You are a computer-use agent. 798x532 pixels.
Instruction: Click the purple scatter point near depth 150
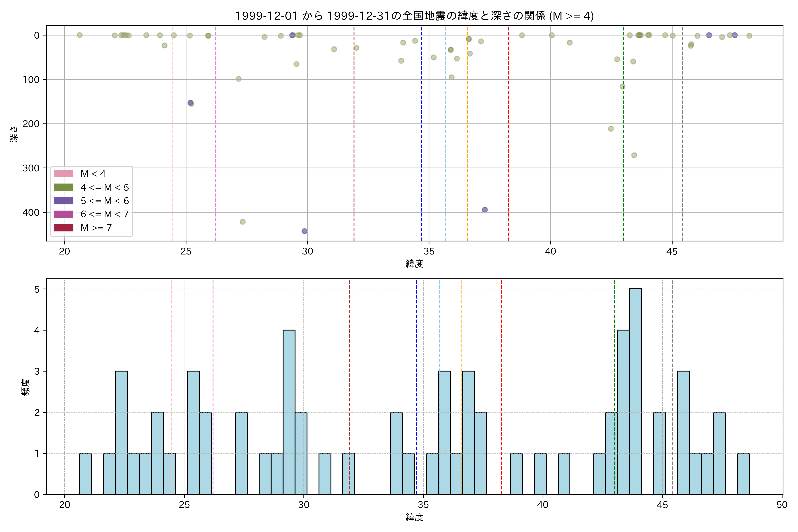190,103
